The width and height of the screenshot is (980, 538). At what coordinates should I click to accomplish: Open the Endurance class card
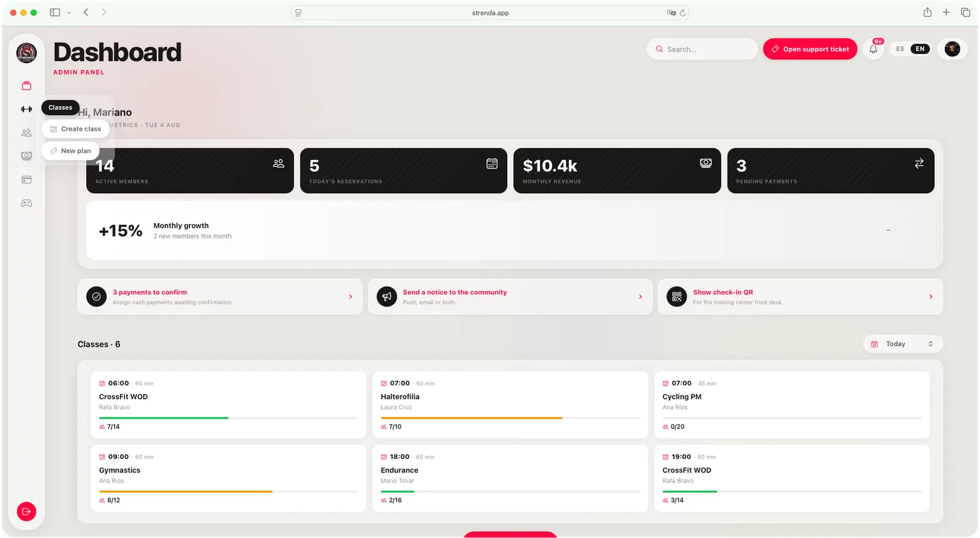(x=510, y=478)
